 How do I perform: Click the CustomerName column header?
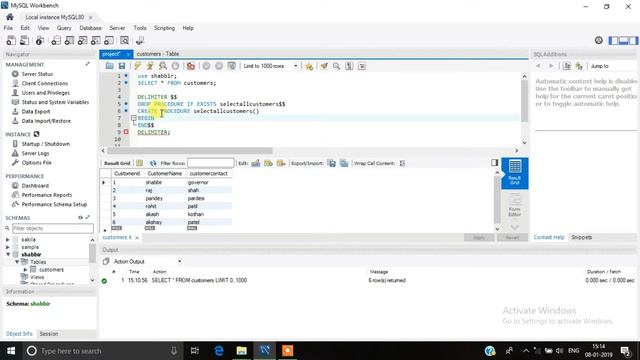tap(164, 173)
